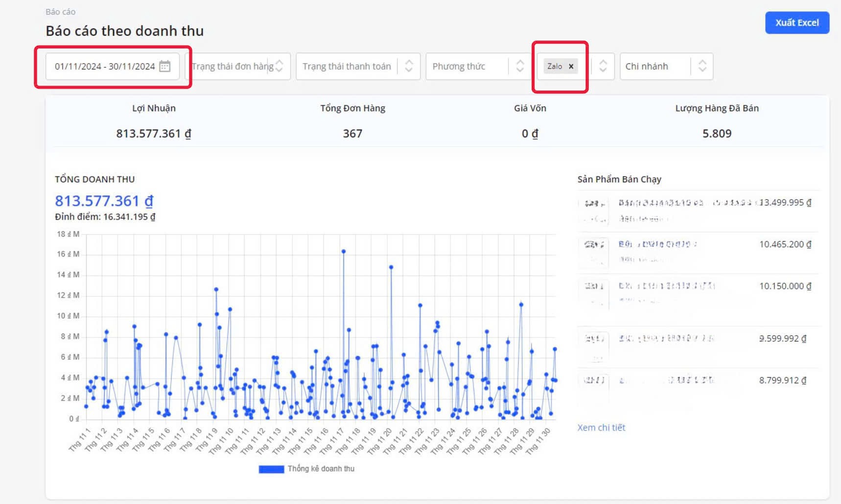
Task: Expand Trạng thái thanh toán dropdown
Action: (x=409, y=66)
